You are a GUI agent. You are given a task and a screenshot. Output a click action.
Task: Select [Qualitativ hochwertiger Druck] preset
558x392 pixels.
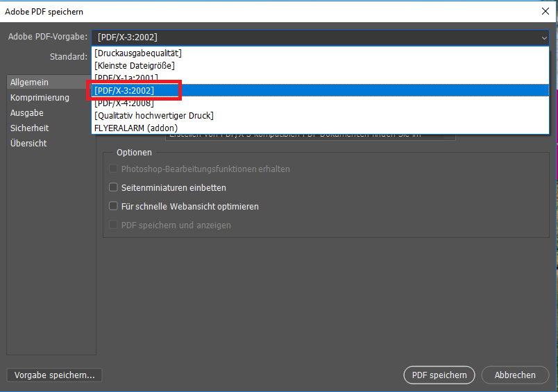[153, 115]
